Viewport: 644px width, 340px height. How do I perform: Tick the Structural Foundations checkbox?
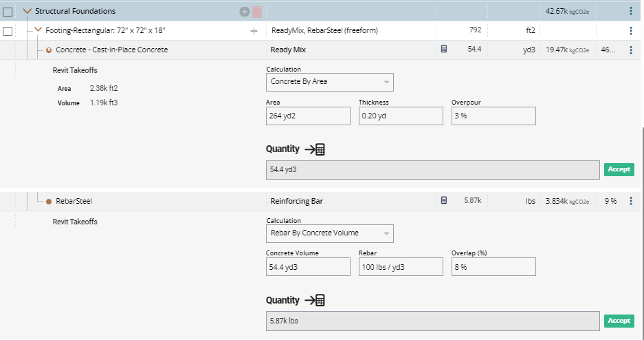pos(8,12)
